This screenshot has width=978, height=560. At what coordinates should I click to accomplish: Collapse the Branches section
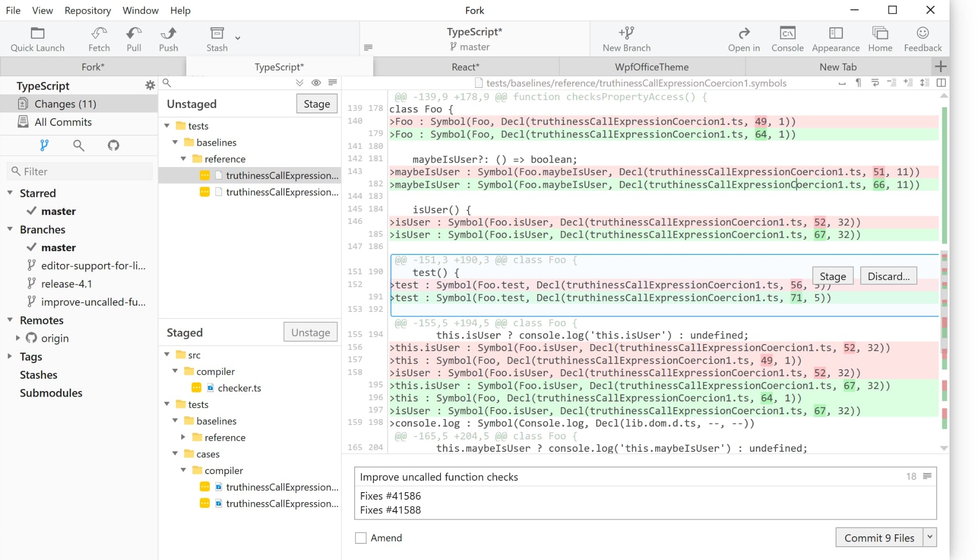10,229
